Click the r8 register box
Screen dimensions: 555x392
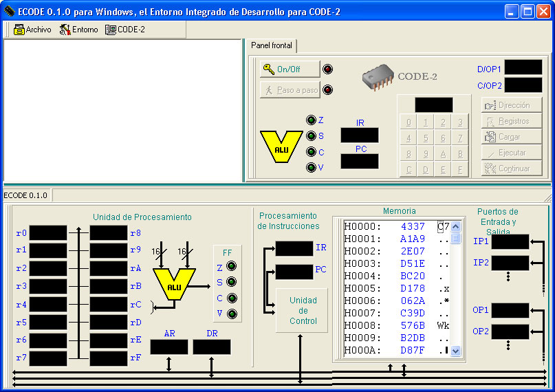108,233
